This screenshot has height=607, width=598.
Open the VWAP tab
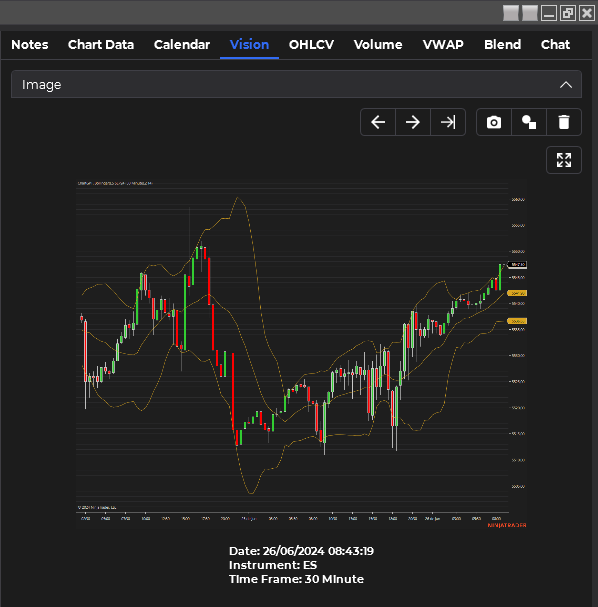click(443, 45)
